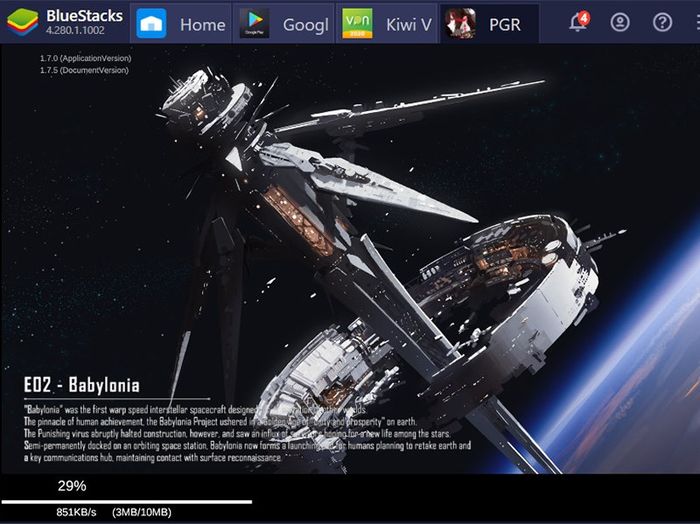Switch to the Googl tab label
This screenshot has width=700, height=524.
306,24
